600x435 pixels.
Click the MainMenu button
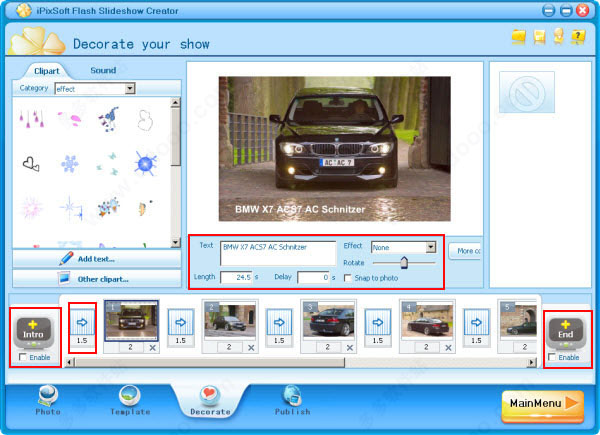click(x=543, y=406)
